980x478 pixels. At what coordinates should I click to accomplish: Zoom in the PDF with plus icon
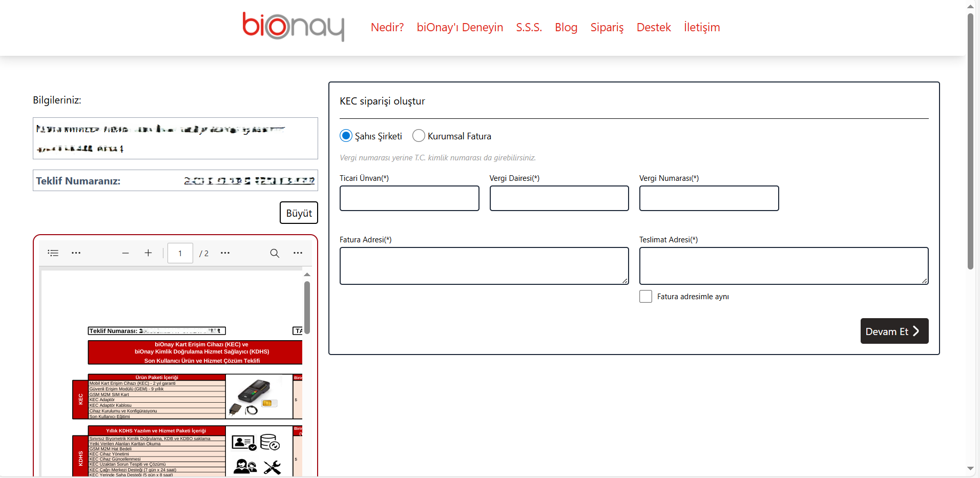pos(148,253)
